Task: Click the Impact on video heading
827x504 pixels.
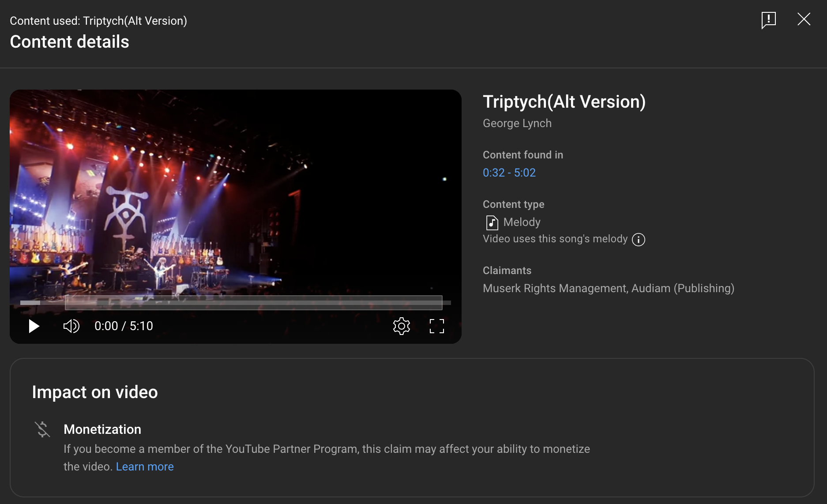Action: tap(95, 392)
